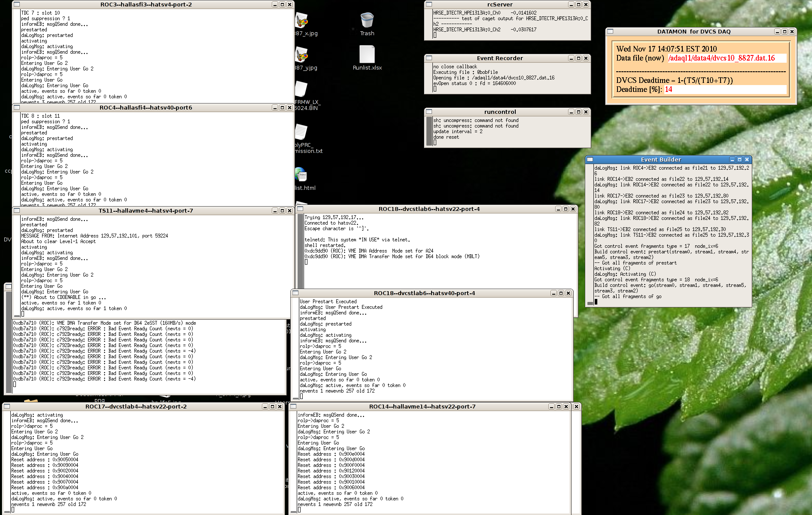Click 'DVCS Deadtime = 1-(T5/(T10+T7))' formula text

click(674, 80)
